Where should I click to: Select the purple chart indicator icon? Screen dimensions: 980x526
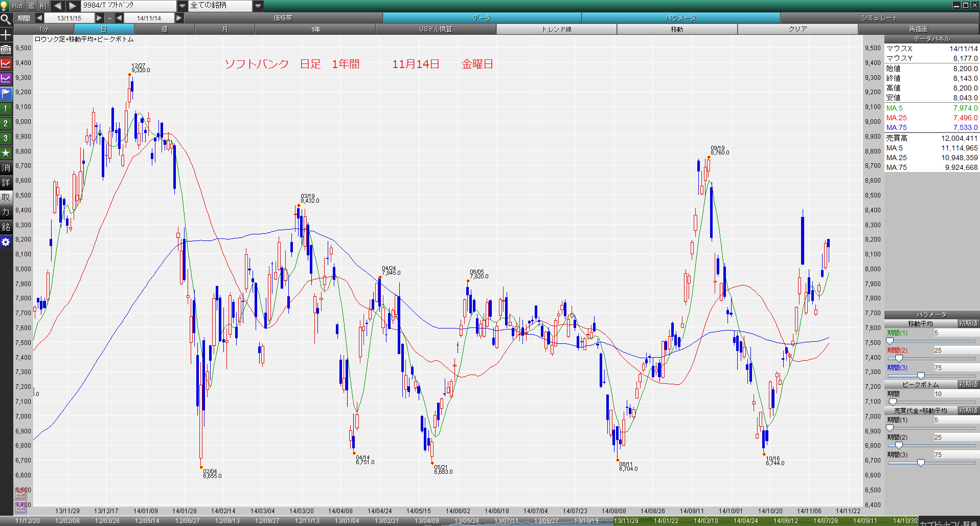coord(6,79)
